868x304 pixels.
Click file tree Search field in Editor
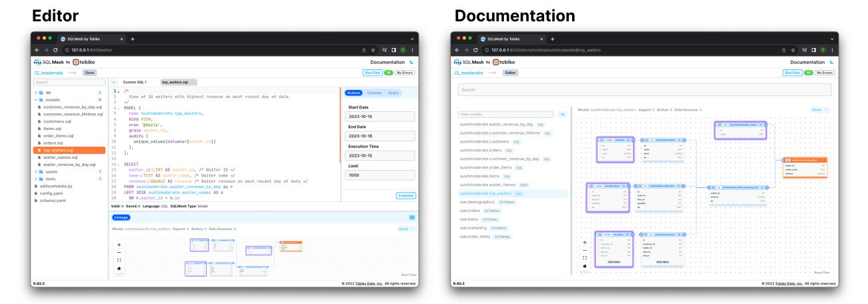coord(69,83)
